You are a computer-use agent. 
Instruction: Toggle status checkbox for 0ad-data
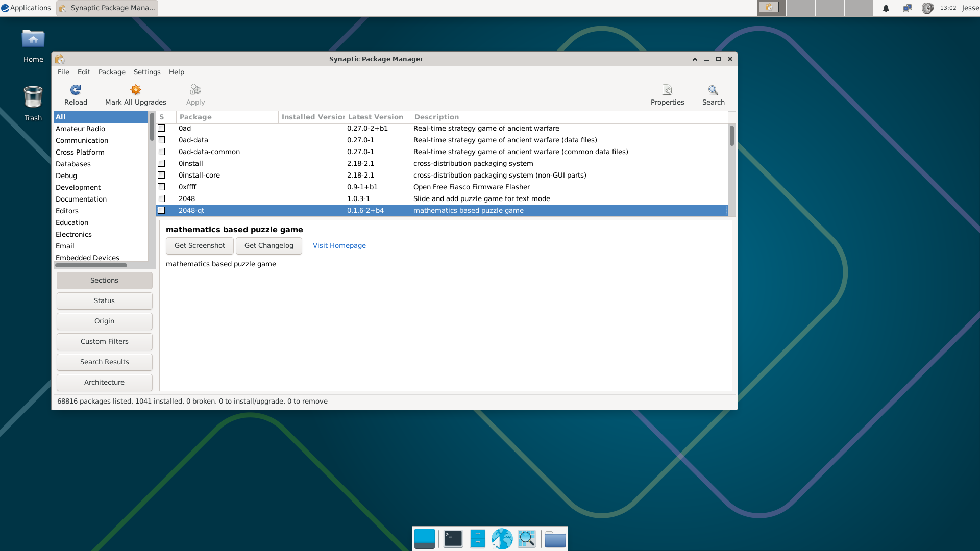tap(161, 140)
